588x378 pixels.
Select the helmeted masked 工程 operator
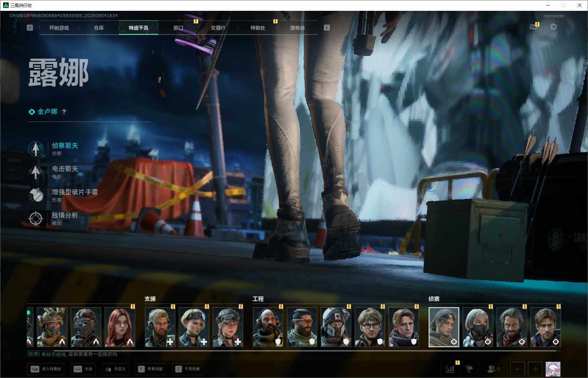[336, 327]
